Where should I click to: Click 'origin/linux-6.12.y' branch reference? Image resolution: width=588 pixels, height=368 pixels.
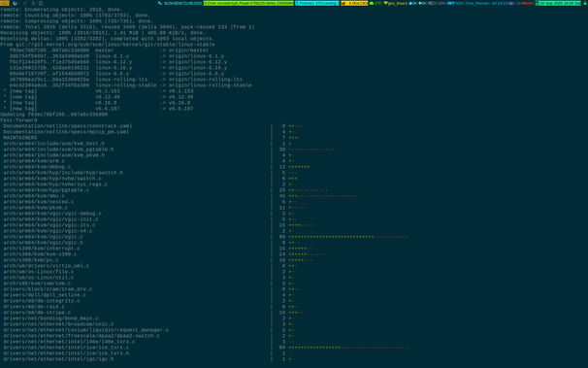[x=198, y=62]
